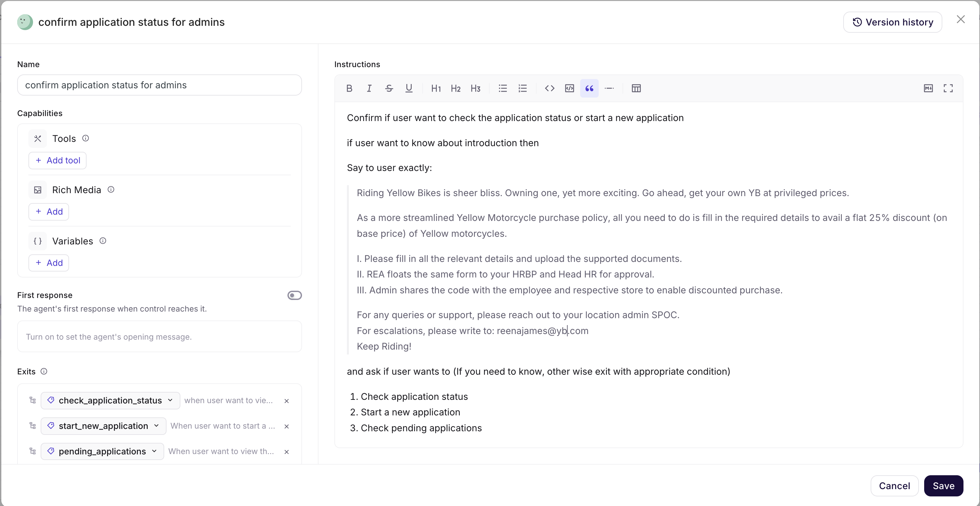The image size is (980, 506).
Task: Edit condition text for pending_applications
Action: point(221,451)
